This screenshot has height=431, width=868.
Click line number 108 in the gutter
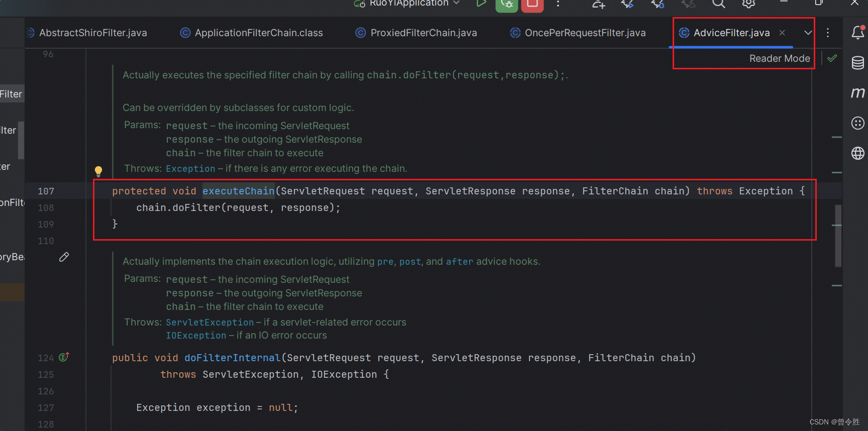point(46,207)
